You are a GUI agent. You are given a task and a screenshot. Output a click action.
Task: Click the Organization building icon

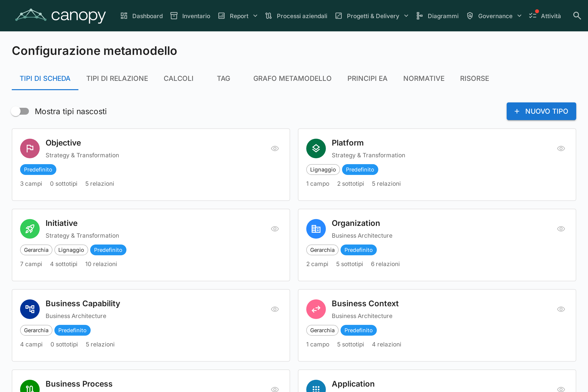[x=316, y=229]
